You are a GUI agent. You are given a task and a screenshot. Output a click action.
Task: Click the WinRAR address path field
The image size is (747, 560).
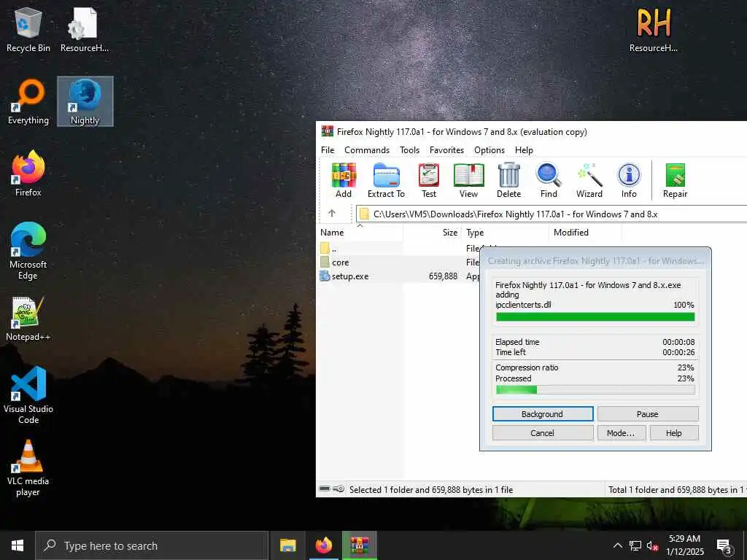coord(551,214)
